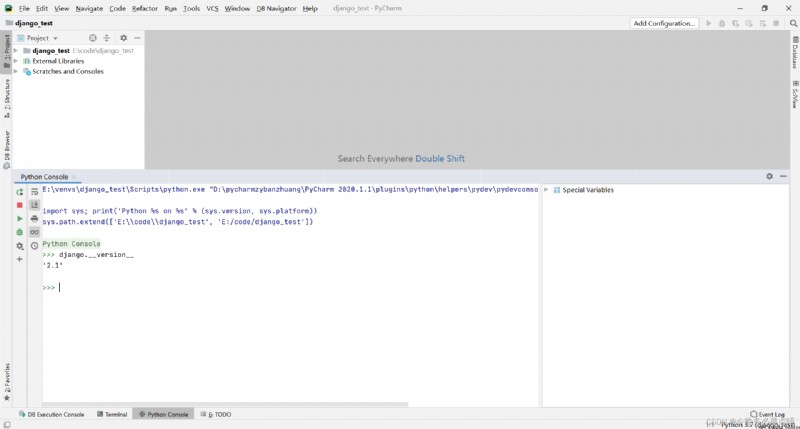This screenshot has width=800, height=429.
Task: Open DB Execution Console tab
Action: [52, 414]
